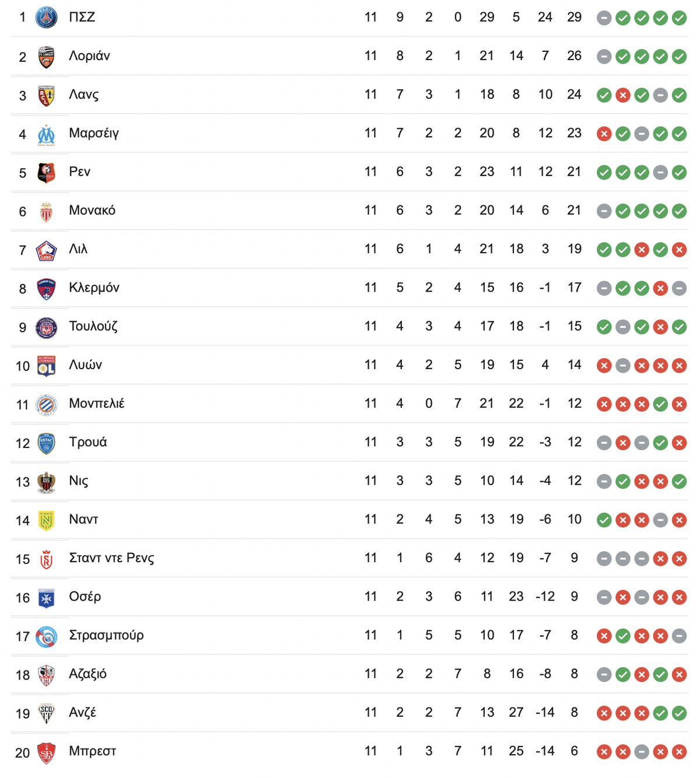Open the Ρεν team page
The width and height of the screenshot is (700, 778).
[80, 172]
